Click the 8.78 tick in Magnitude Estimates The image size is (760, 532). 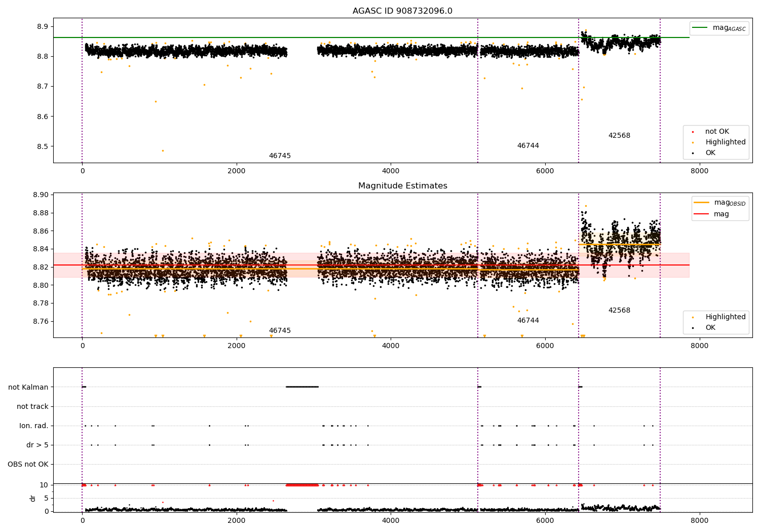41,303
